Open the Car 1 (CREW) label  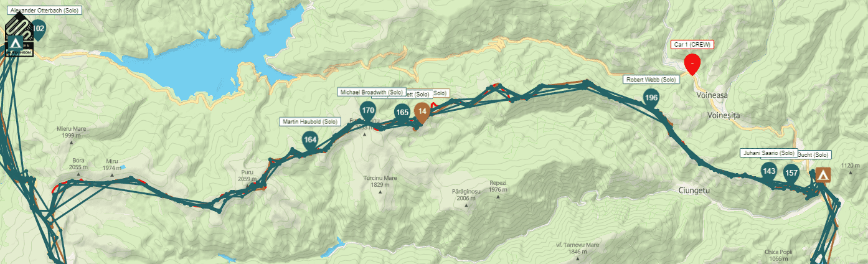click(x=692, y=44)
